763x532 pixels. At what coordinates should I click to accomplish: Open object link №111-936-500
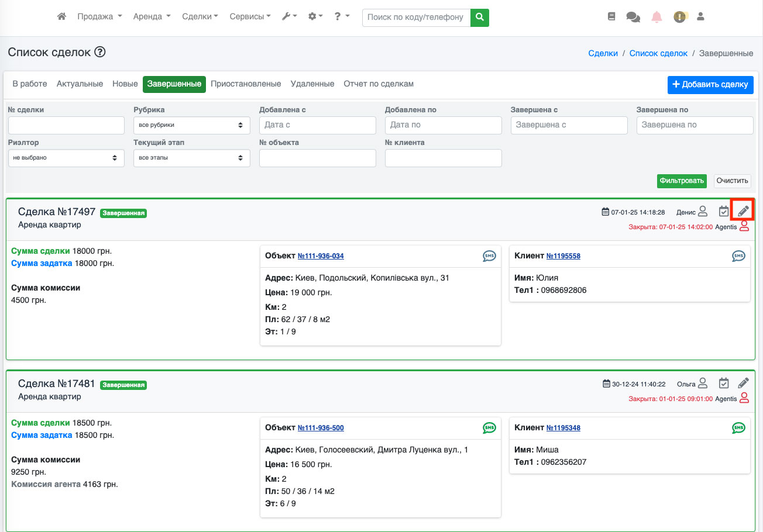[321, 428]
